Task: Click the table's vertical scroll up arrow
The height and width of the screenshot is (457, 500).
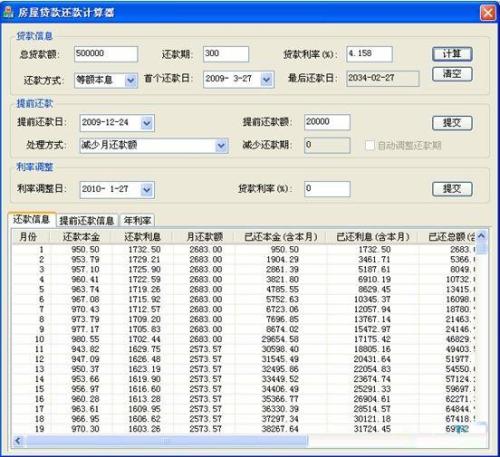Action: point(481,236)
